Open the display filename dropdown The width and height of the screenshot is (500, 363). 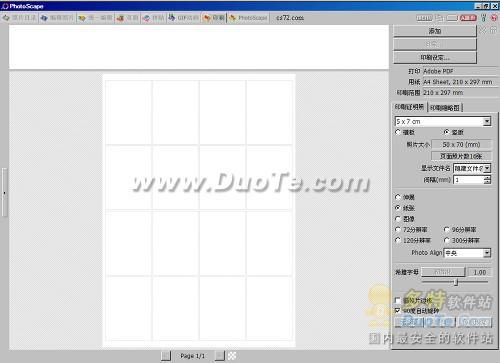pos(487,168)
